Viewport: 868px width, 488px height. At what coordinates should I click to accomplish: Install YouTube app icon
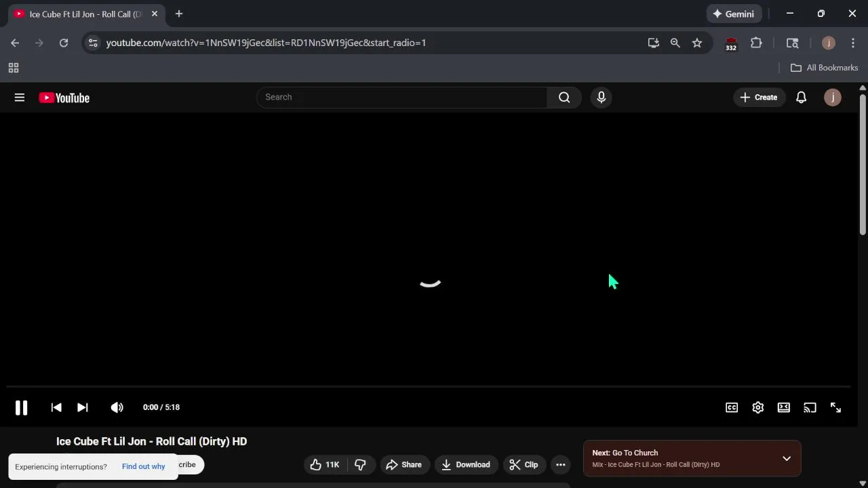tap(654, 43)
